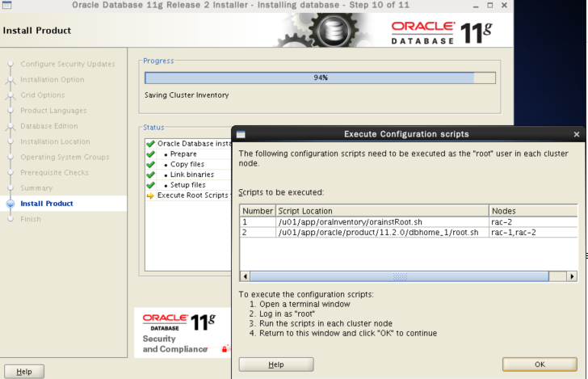Click the green checkmark beside Setup files
Screen dimensions: 588x379
tap(150, 184)
